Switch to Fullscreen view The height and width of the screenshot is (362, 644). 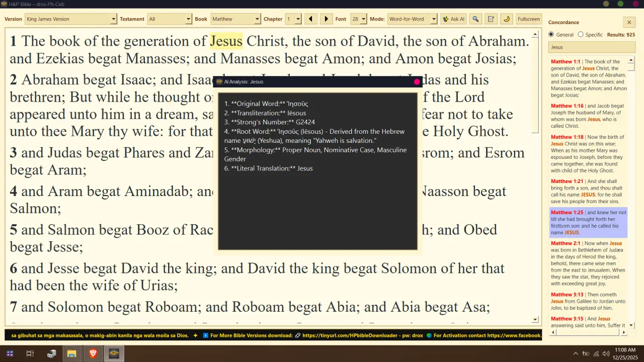528,19
